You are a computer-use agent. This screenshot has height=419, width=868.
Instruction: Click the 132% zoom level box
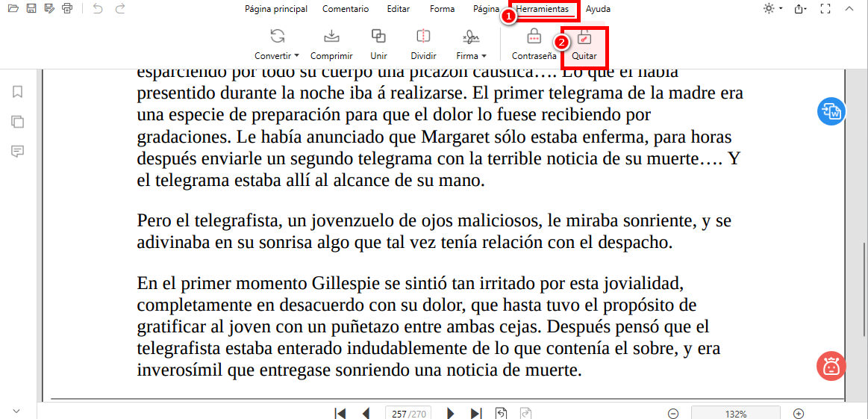736,414
